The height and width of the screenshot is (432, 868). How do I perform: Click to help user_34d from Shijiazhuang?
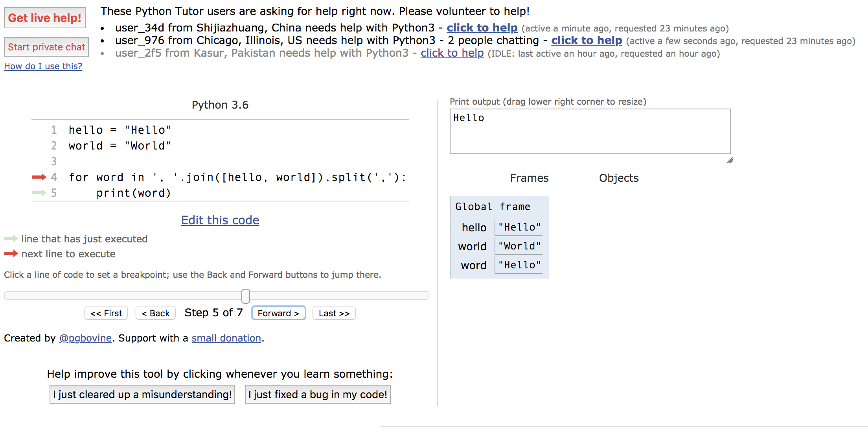482,28
